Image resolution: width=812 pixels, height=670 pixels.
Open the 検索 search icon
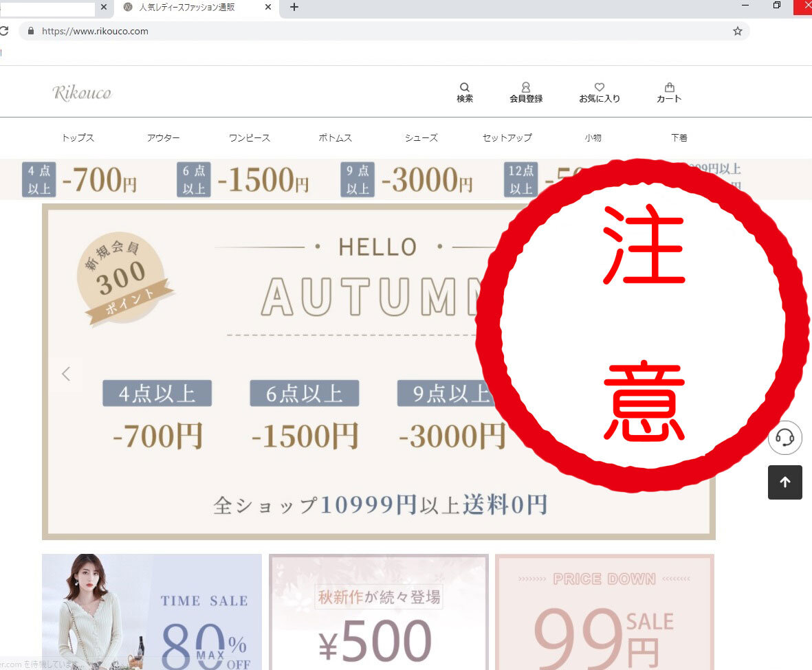[465, 91]
